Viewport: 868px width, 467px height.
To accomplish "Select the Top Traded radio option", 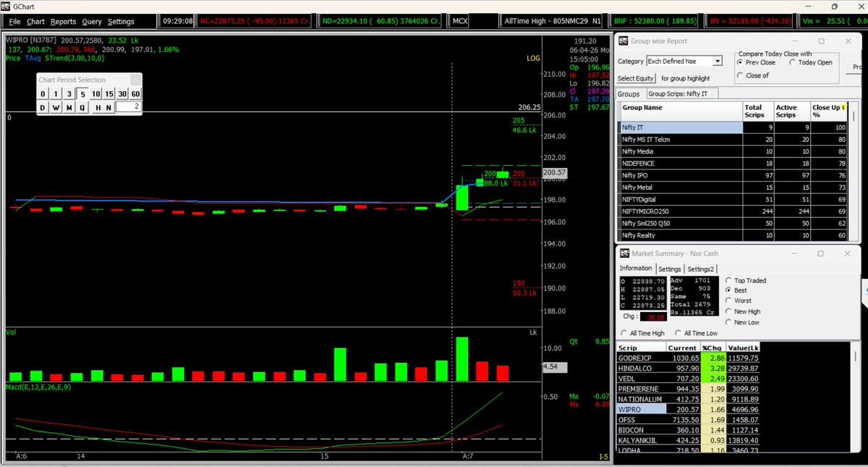I will pos(745,280).
